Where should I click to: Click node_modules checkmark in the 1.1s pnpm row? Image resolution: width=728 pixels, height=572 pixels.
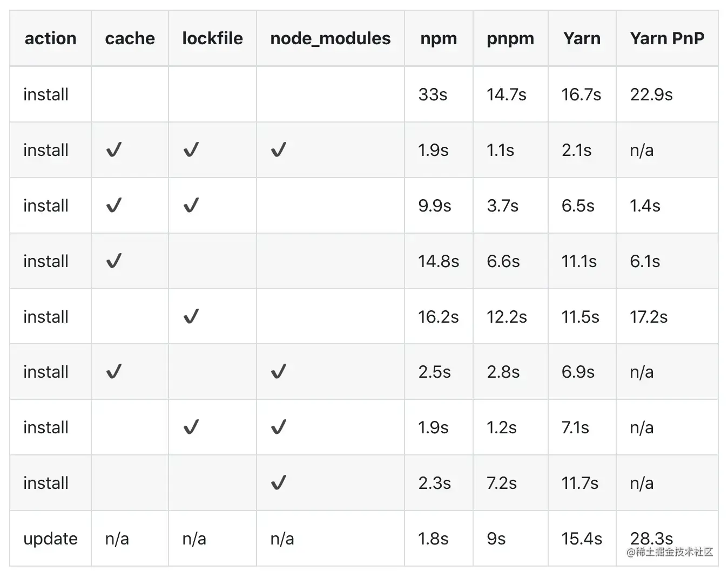point(278,150)
